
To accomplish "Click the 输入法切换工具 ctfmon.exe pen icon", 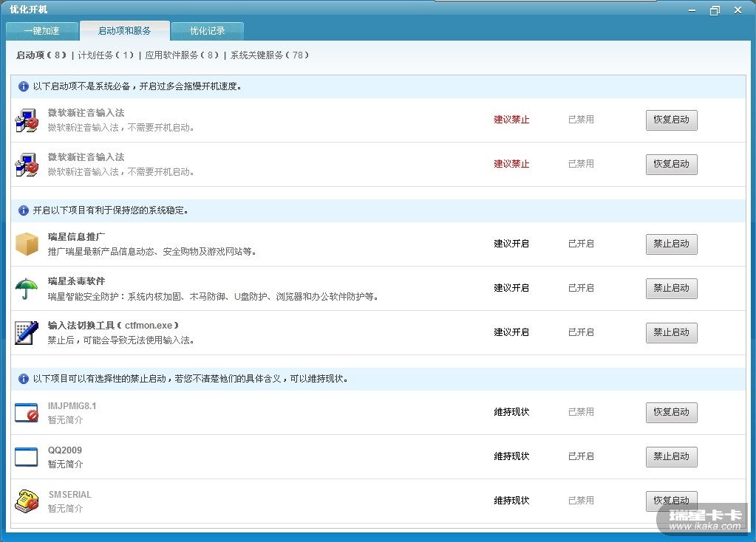I will point(27,333).
